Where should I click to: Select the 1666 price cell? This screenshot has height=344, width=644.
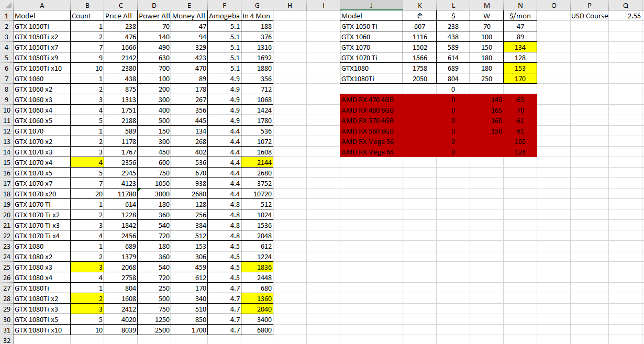(120, 47)
